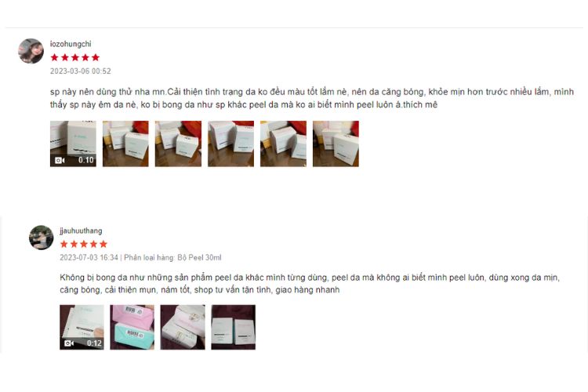Open third photo in iozohungchi's review
588x392 pixels.
pyautogui.click(x=178, y=143)
